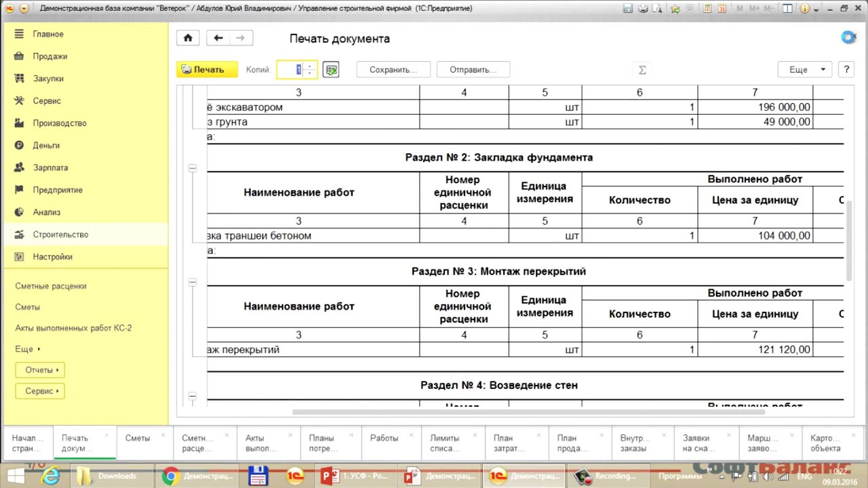The image size is (868, 488).
Task: Click the Настройки sidebar icon
Action: pyautogui.click(x=20, y=257)
